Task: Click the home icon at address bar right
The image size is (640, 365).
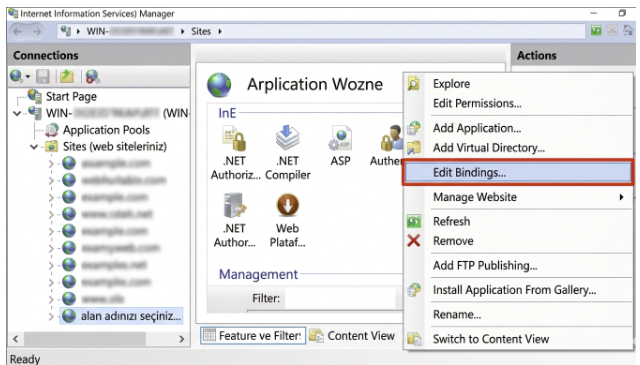Action: 628,31
